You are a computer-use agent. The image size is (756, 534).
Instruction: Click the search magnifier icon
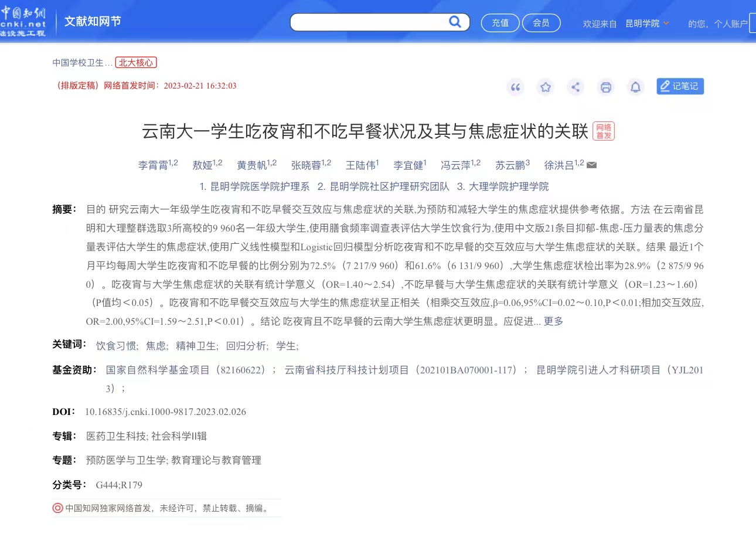[455, 22]
